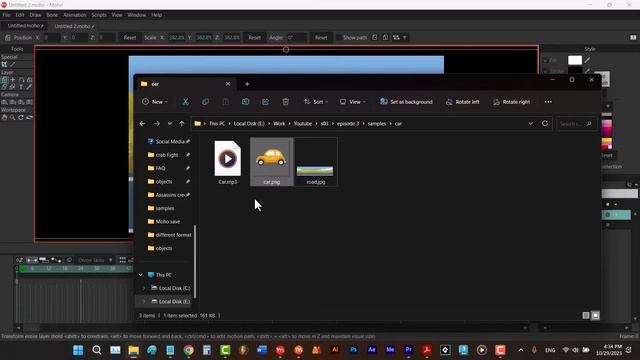Click the black Stroke color swatch
The width and height of the screenshot is (640, 360).
pos(575,71)
